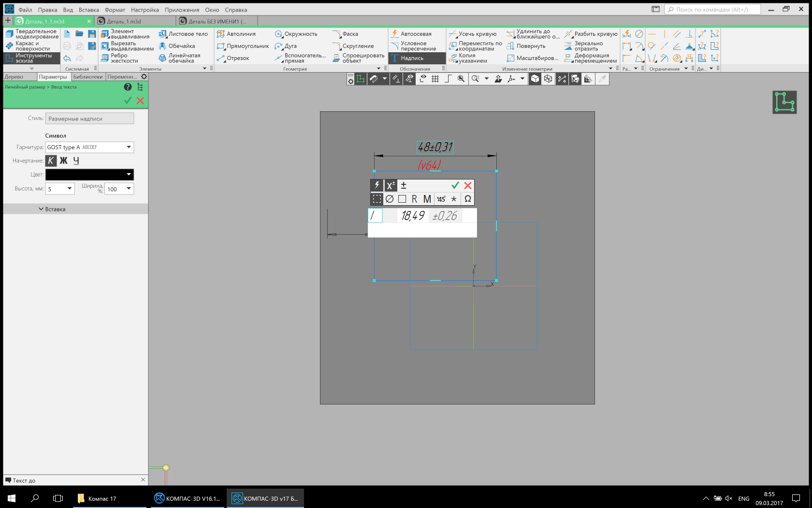Click the Надпись text tool button

click(x=417, y=58)
